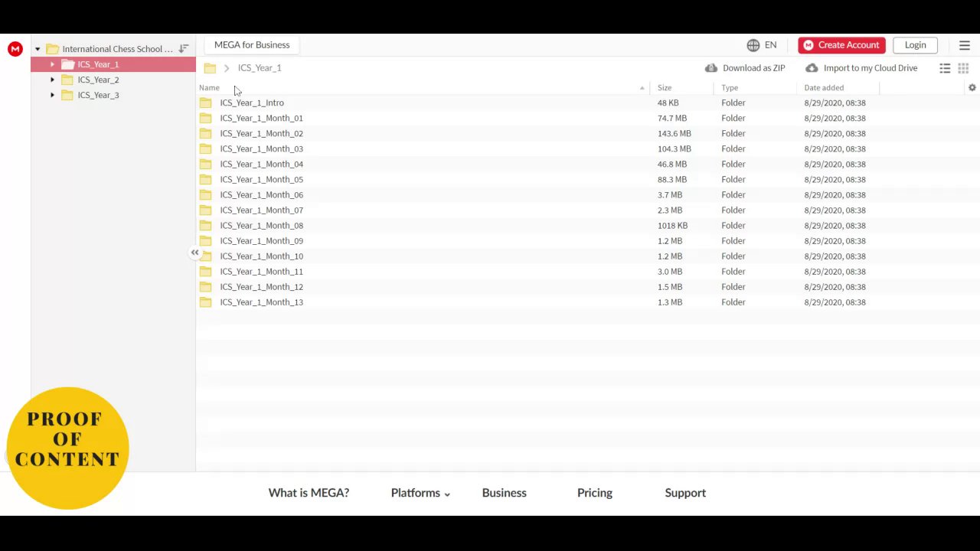
Task: Click folder icon of ICS_Year_1_Month_06
Action: coord(205,194)
